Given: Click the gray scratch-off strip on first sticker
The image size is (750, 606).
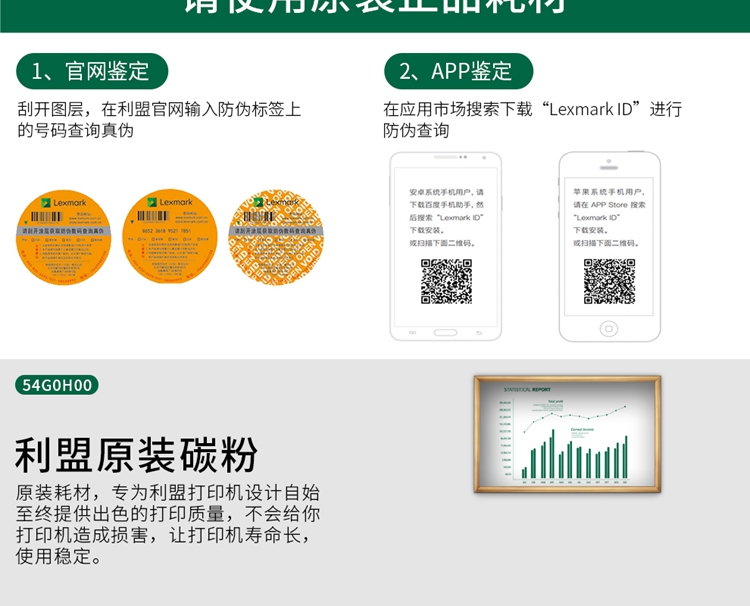Looking at the screenshot, I should point(66,230).
